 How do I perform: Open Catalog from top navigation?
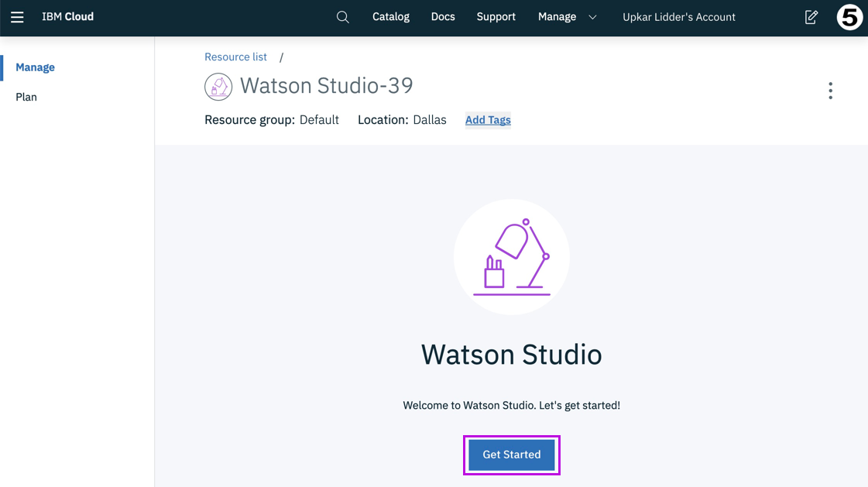pos(391,16)
